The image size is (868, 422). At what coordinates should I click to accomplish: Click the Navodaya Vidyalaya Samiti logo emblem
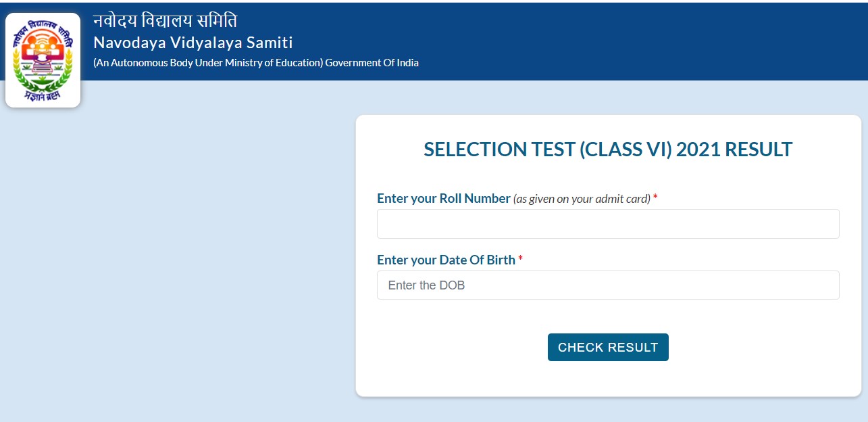click(43, 60)
